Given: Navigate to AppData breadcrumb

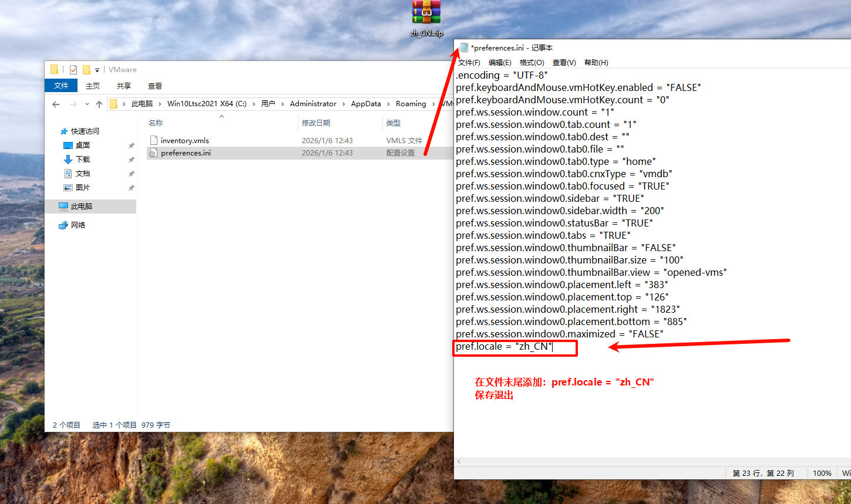Looking at the screenshot, I should point(366,104).
